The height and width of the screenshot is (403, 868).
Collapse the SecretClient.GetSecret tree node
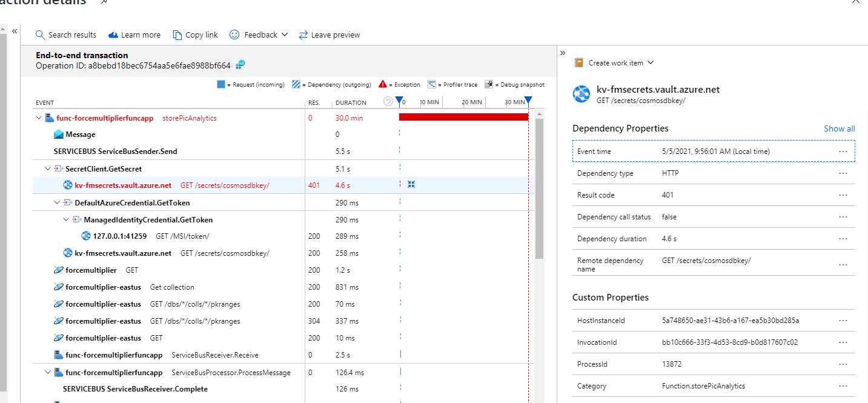click(47, 168)
